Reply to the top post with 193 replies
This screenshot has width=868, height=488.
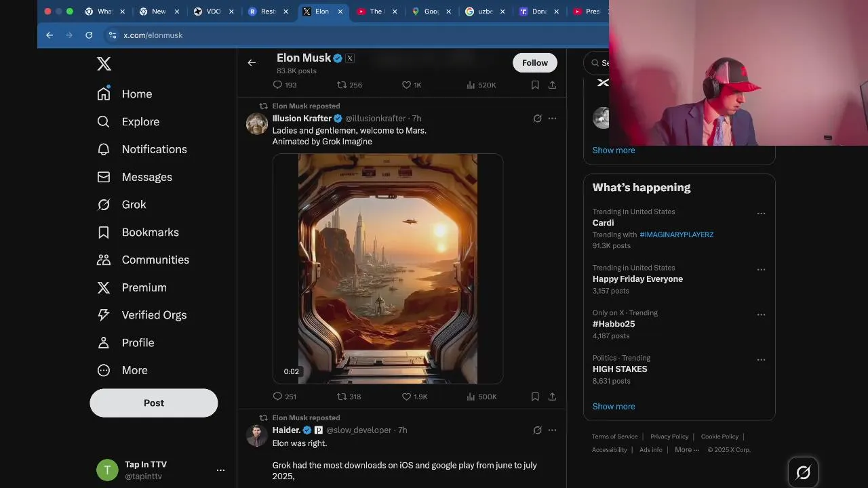coord(284,85)
